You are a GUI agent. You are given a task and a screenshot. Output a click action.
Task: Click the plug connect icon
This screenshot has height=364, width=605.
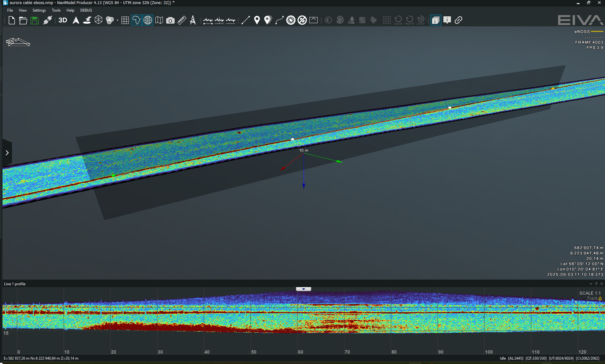tap(48, 20)
